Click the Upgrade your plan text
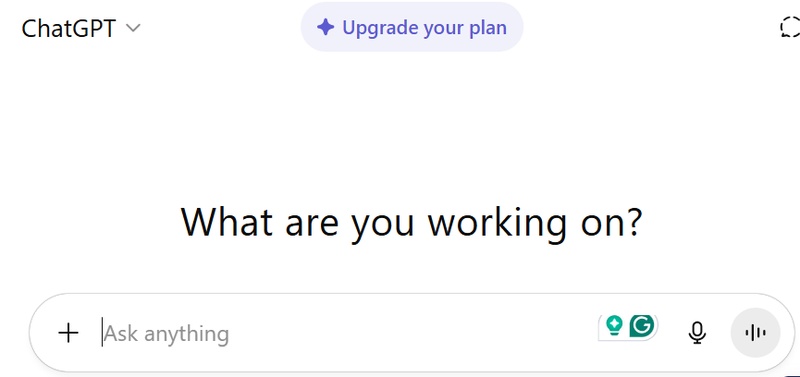 tap(424, 28)
